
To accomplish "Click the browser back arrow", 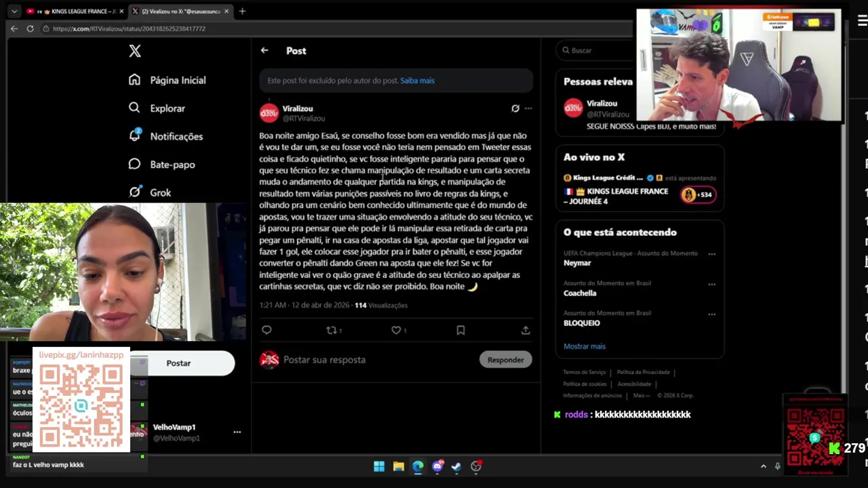I will coord(14,28).
